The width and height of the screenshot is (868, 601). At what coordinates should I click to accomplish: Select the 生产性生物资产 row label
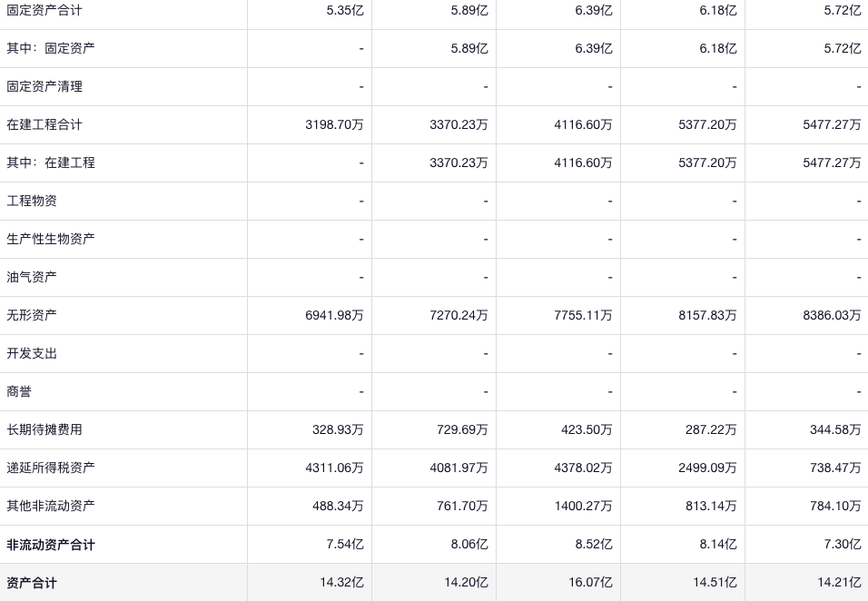[x=50, y=239]
